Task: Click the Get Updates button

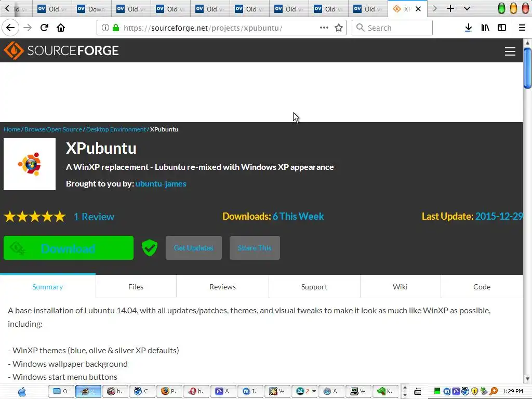Action: [x=194, y=248]
